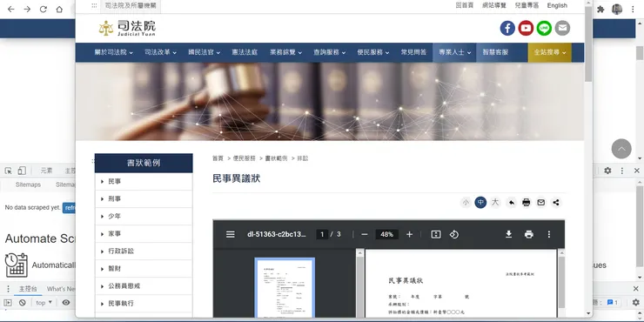Viewport: 644px width, 322px height.
Task: Click the go-back arrow icon beside font sizes
Action: [512, 203]
